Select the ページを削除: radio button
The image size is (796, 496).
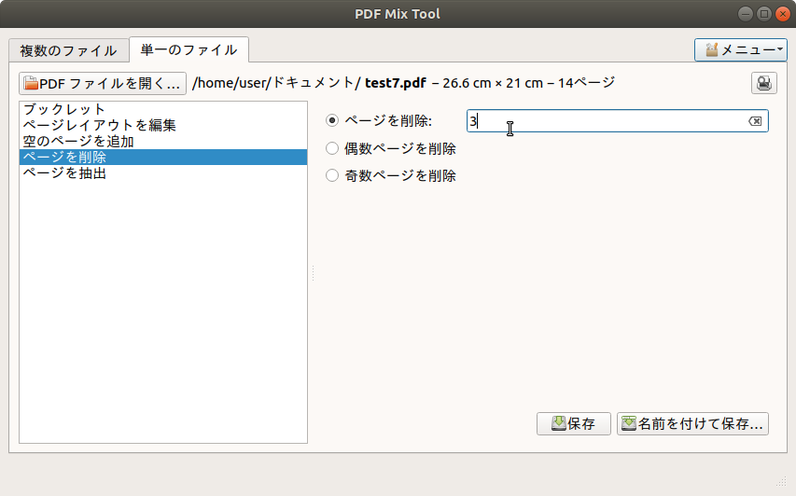tap(332, 121)
